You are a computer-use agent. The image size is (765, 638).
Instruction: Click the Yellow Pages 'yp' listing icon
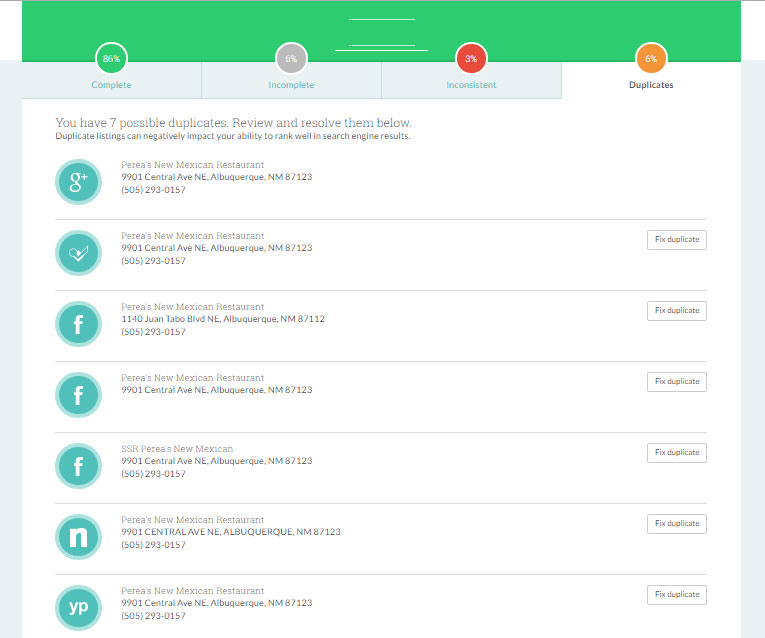click(x=78, y=608)
